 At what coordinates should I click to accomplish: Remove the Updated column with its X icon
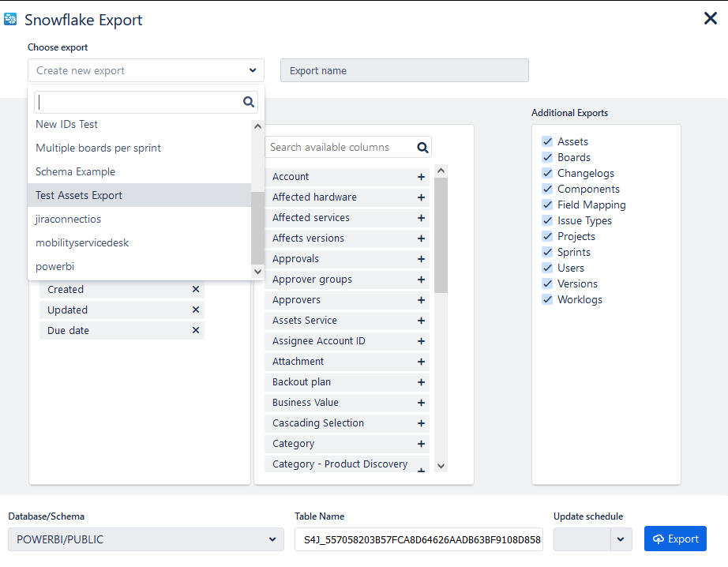click(x=196, y=310)
